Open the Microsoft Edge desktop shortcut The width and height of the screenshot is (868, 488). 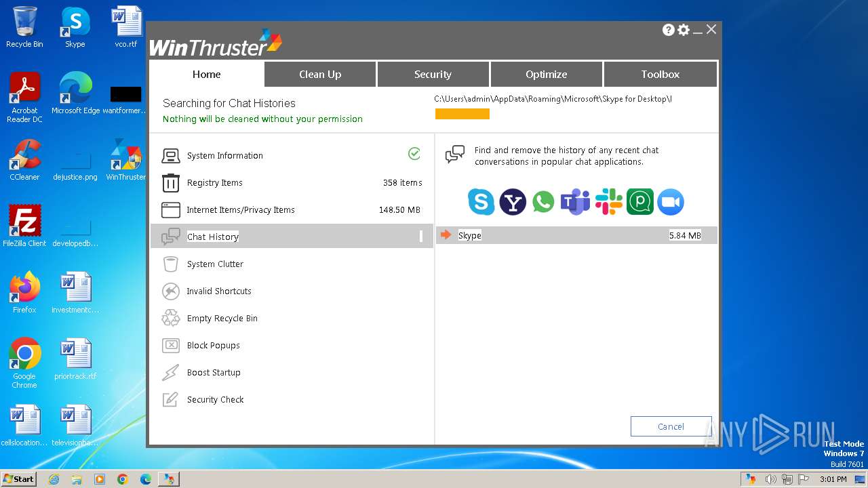coord(75,93)
